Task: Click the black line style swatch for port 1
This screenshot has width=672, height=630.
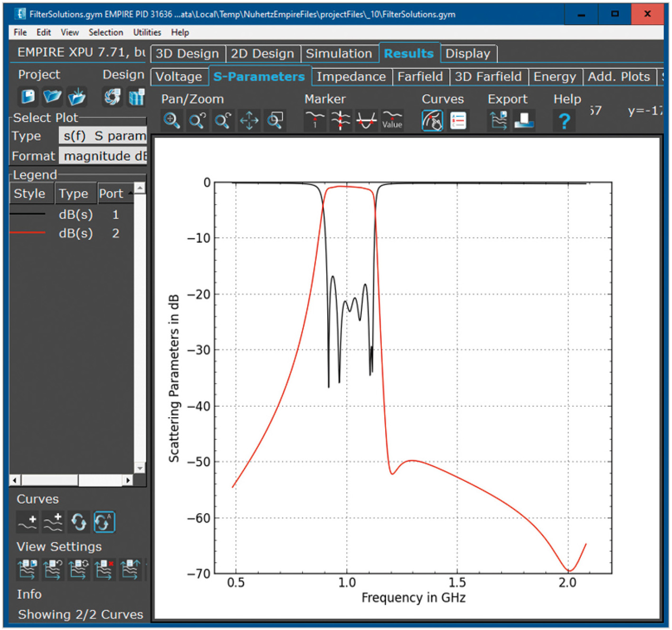Action: [28, 214]
